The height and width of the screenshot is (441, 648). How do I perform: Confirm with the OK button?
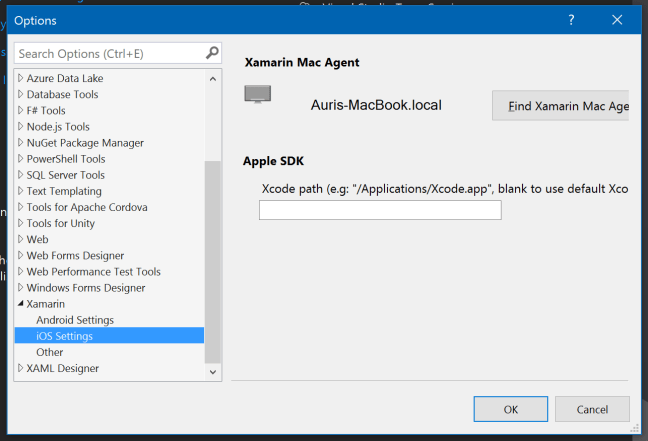pyautogui.click(x=510, y=409)
